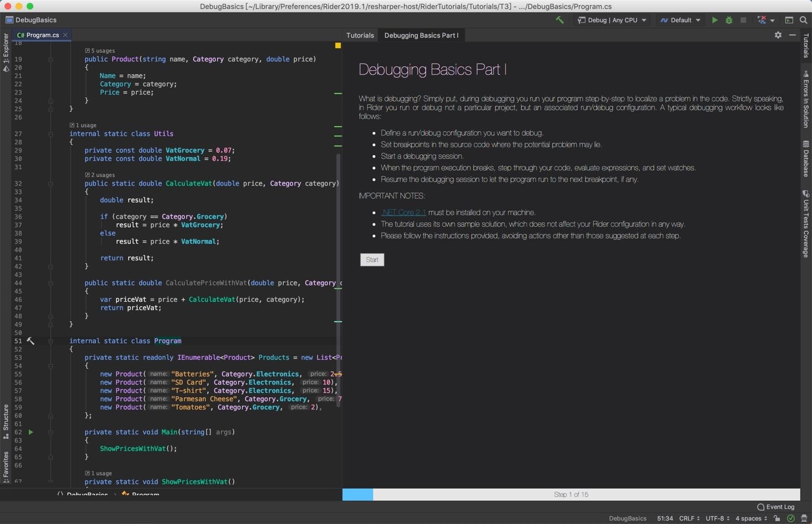Click the '5 usages' code lens

coord(100,51)
